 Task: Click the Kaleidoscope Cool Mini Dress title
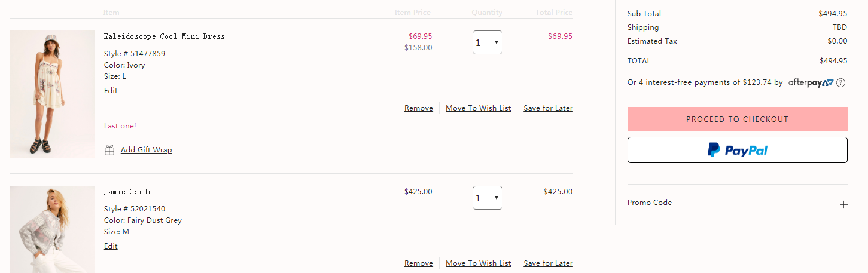pos(165,36)
